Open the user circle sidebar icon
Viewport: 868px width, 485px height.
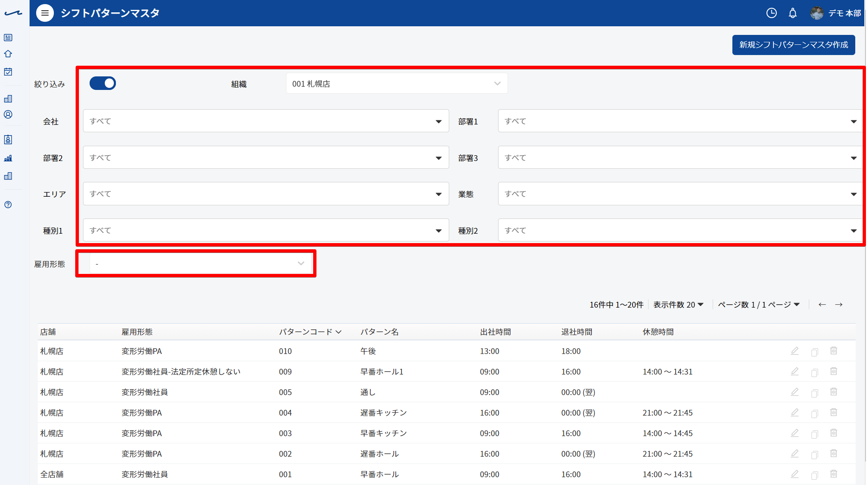(x=8, y=115)
